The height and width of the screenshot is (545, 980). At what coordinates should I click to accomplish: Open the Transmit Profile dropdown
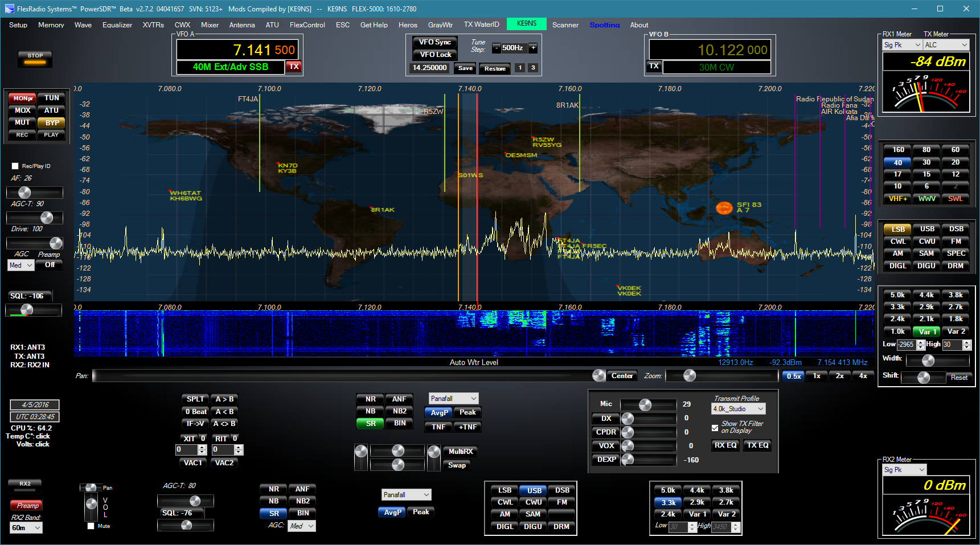click(x=738, y=408)
